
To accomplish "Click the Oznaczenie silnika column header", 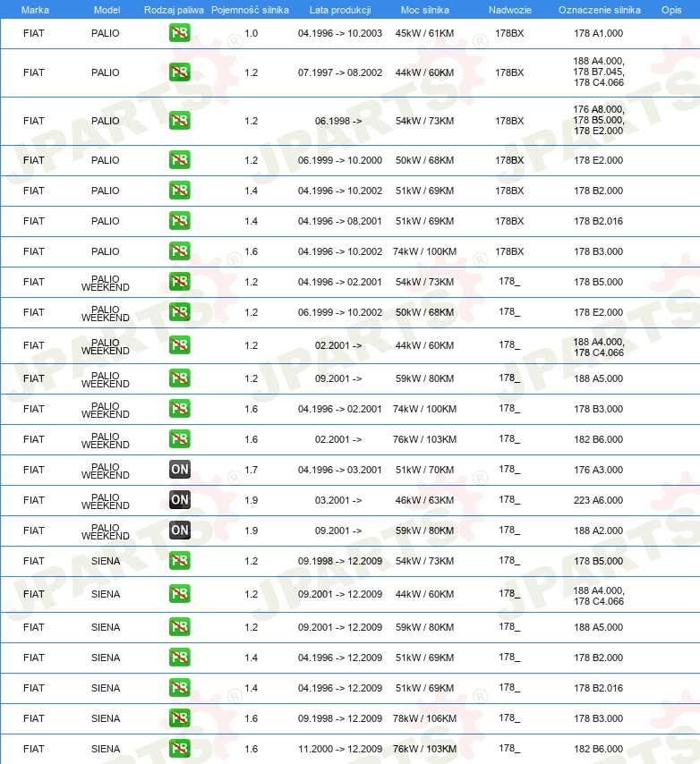I will 599,10.
